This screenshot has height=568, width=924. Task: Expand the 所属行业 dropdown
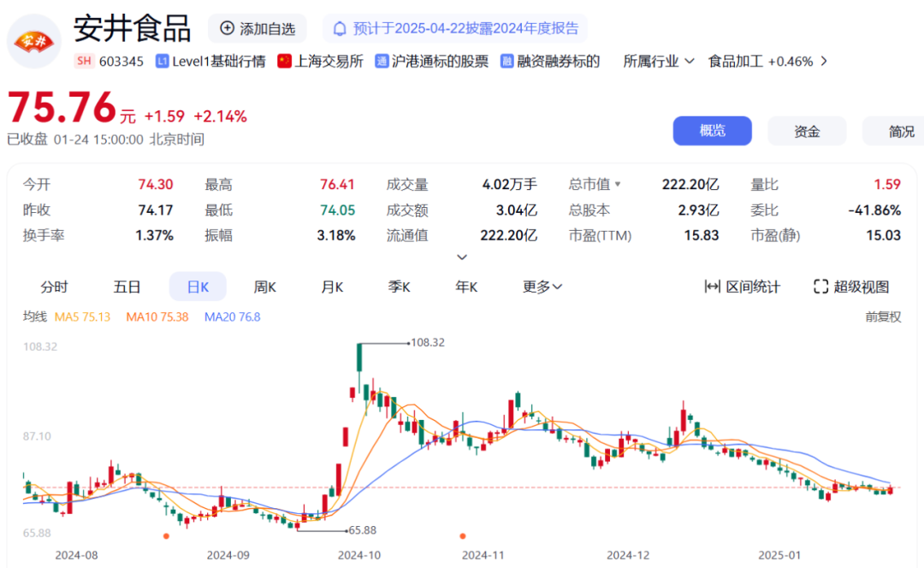point(659,62)
